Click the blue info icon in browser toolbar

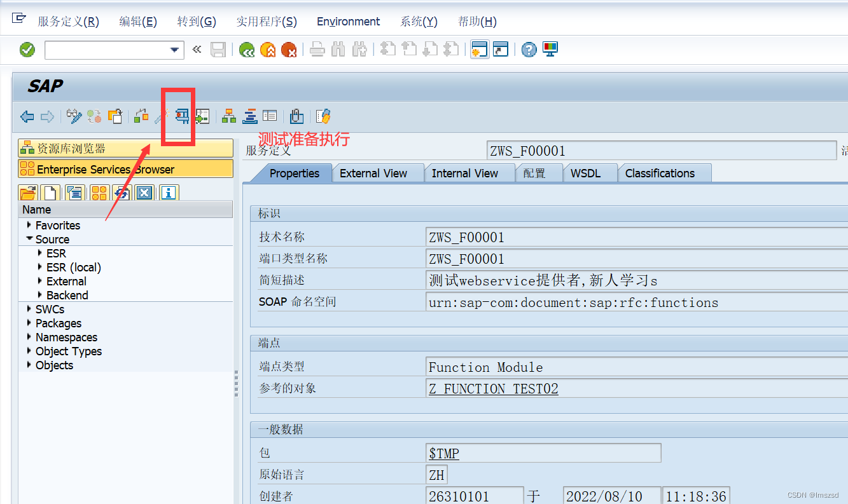pos(168,193)
